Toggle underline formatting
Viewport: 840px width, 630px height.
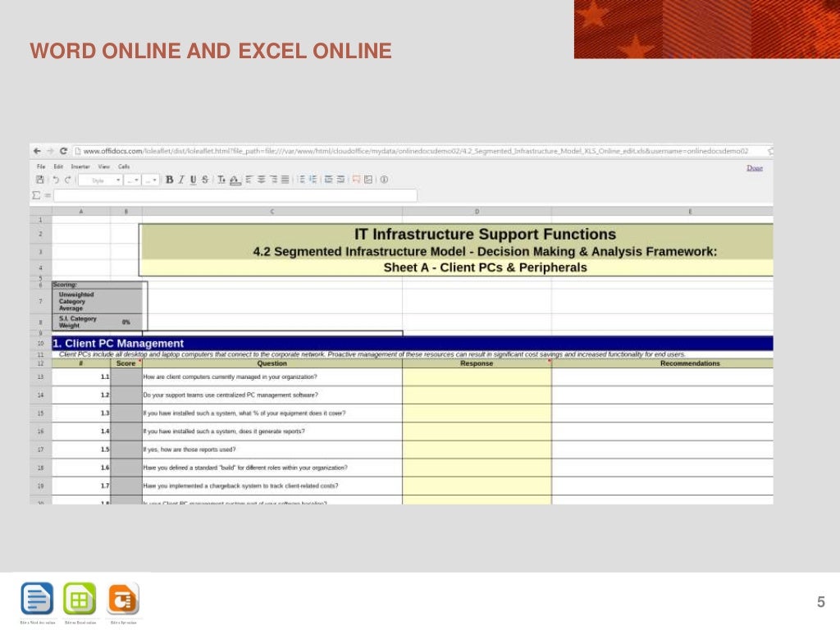pyautogui.click(x=193, y=180)
